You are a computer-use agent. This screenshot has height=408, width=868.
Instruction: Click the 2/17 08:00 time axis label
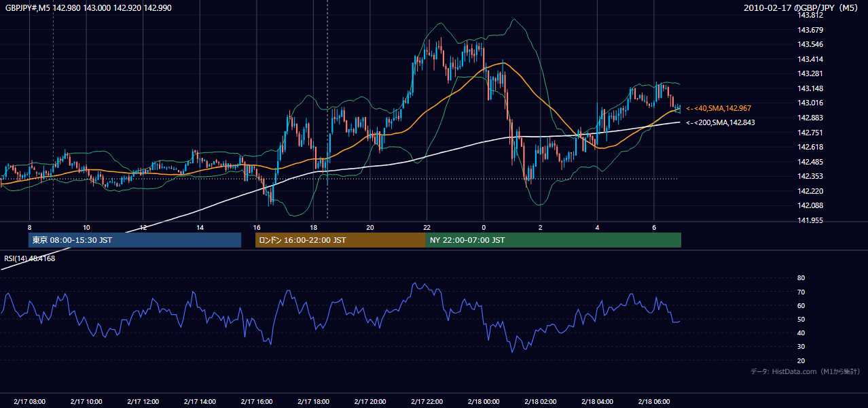tap(29, 402)
